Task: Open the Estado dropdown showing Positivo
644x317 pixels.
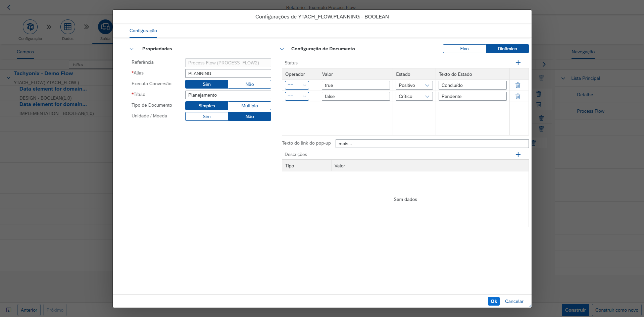Action: click(414, 85)
